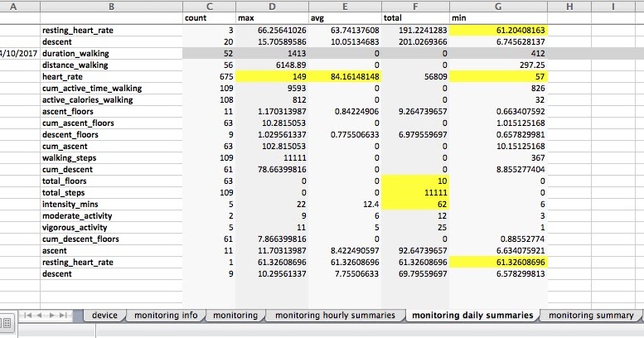
Task: Select the monitoring daily summaries tab
Action: pos(472,315)
